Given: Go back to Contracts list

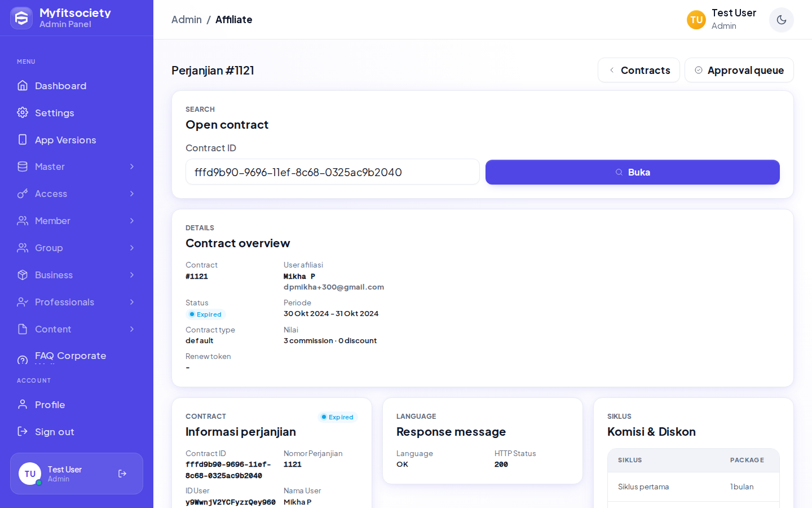Looking at the screenshot, I should [639, 70].
